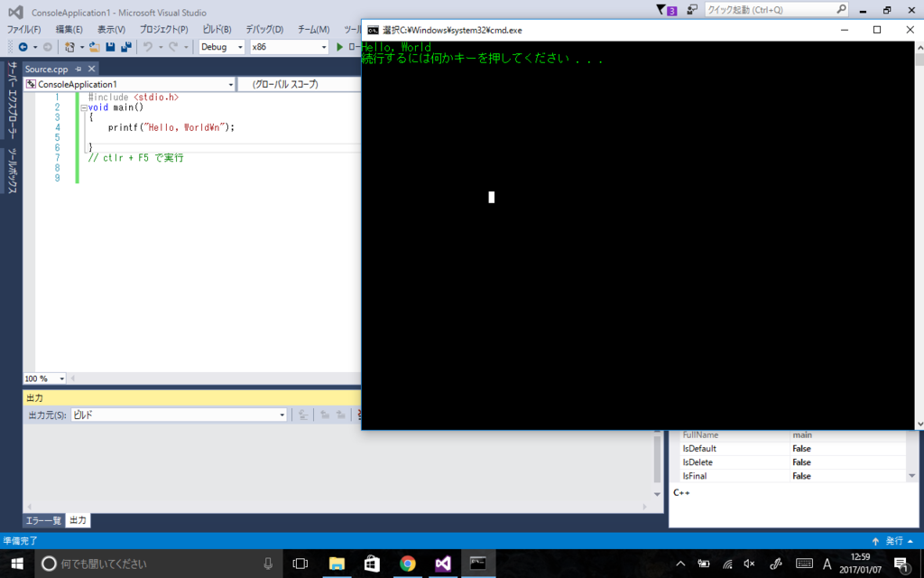
Task: Open the 表示(V) menu
Action: point(111,30)
